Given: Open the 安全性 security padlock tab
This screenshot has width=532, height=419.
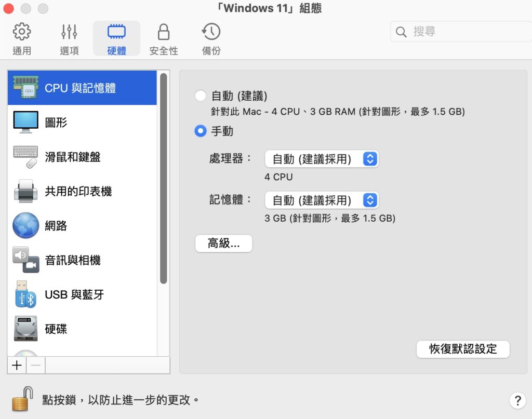Looking at the screenshot, I should pyautogui.click(x=164, y=38).
